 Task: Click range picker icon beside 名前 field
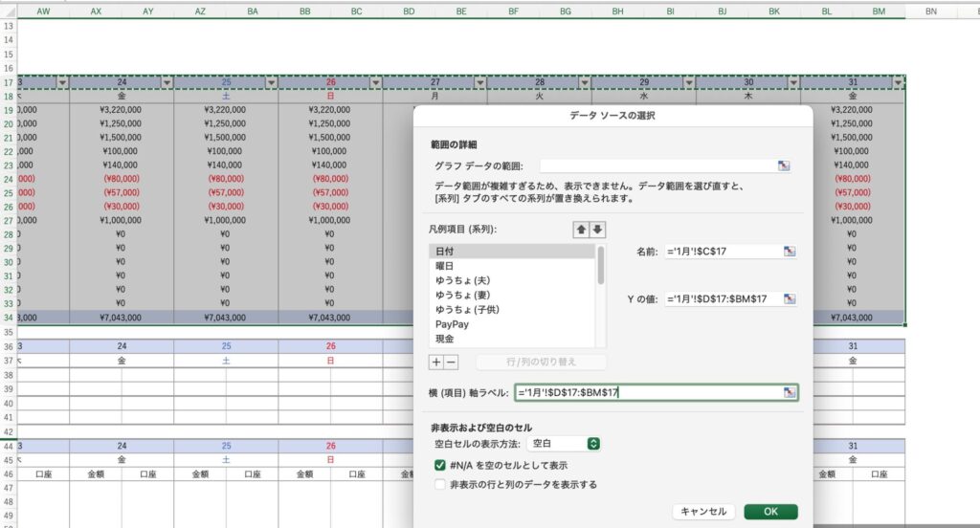(790, 252)
